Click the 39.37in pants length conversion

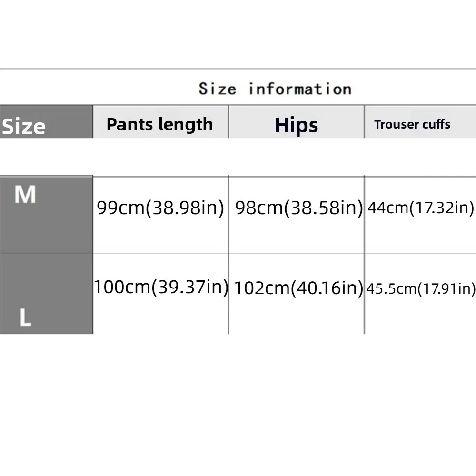tap(189, 287)
